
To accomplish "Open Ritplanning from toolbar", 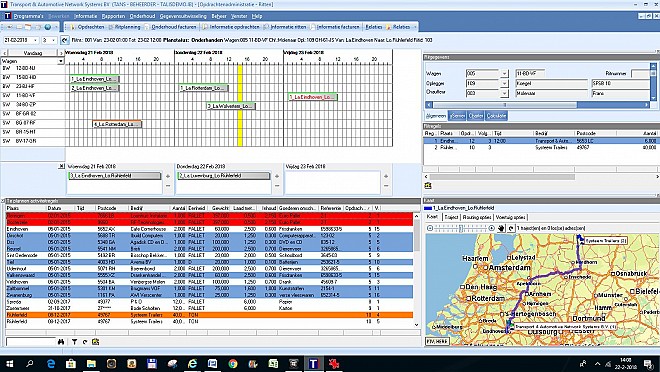I will click(124, 27).
